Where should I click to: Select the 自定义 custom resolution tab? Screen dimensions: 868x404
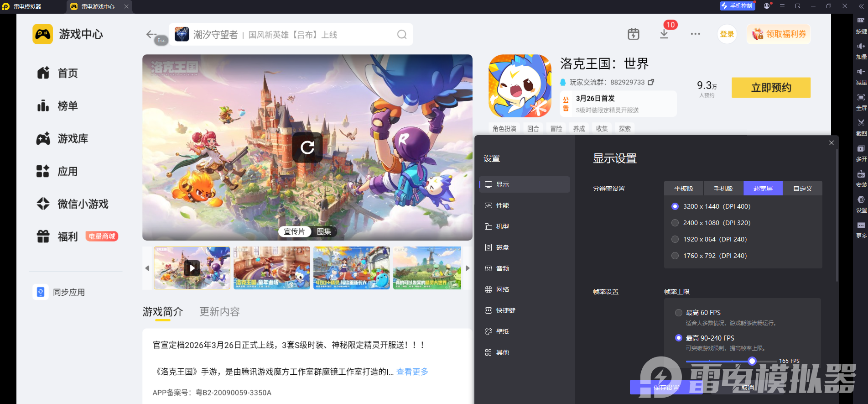tap(803, 188)
